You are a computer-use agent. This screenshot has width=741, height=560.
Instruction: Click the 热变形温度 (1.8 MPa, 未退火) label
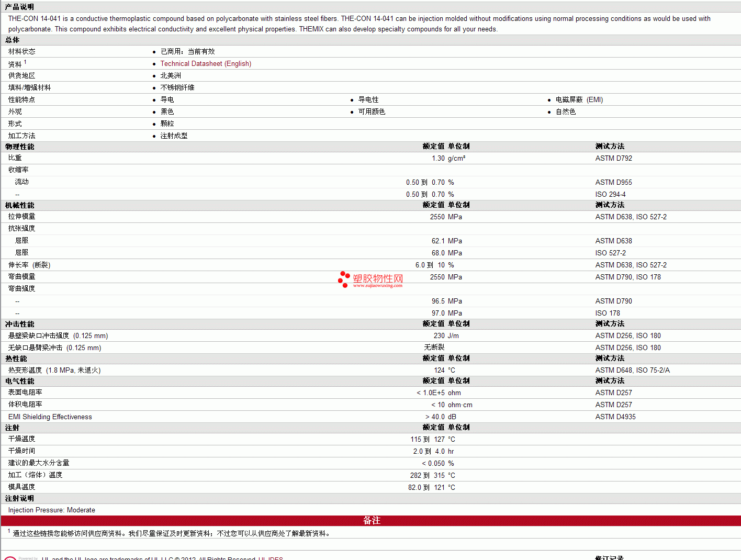pyautogui.click(x=54, y=370)
